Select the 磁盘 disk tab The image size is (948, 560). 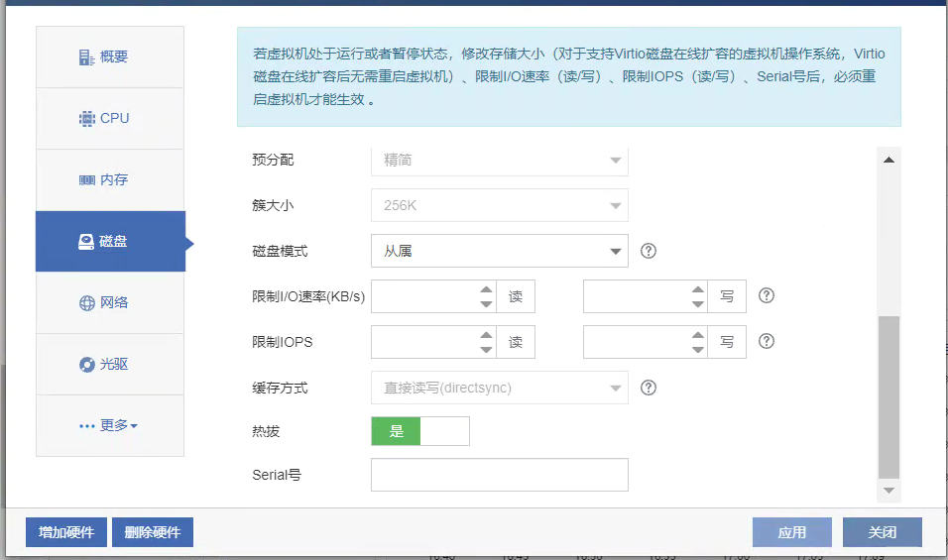tap(111, 242)
